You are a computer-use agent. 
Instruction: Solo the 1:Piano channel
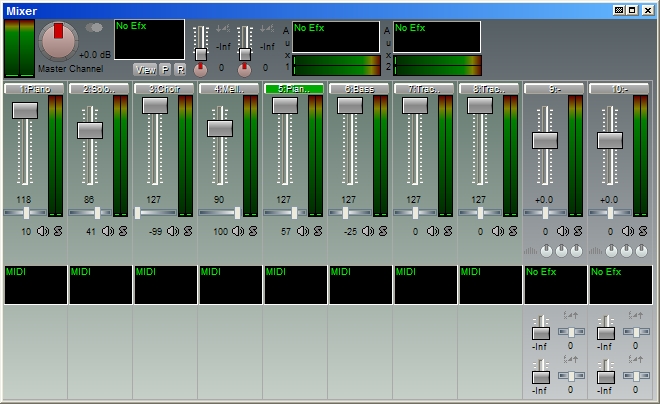coord(57,231)
